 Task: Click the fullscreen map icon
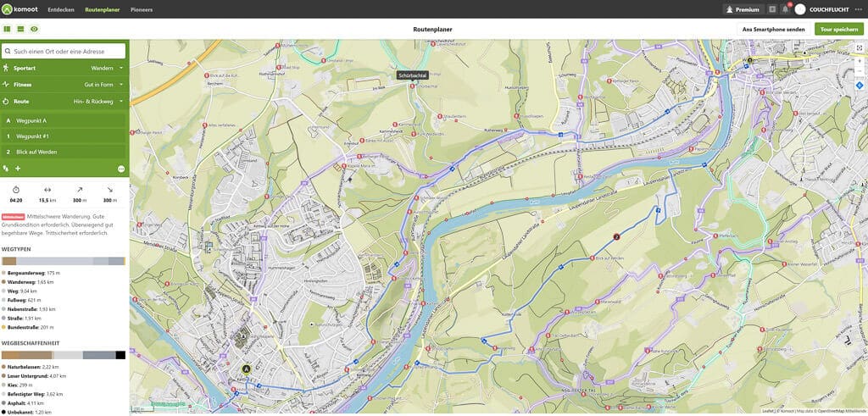859,48
